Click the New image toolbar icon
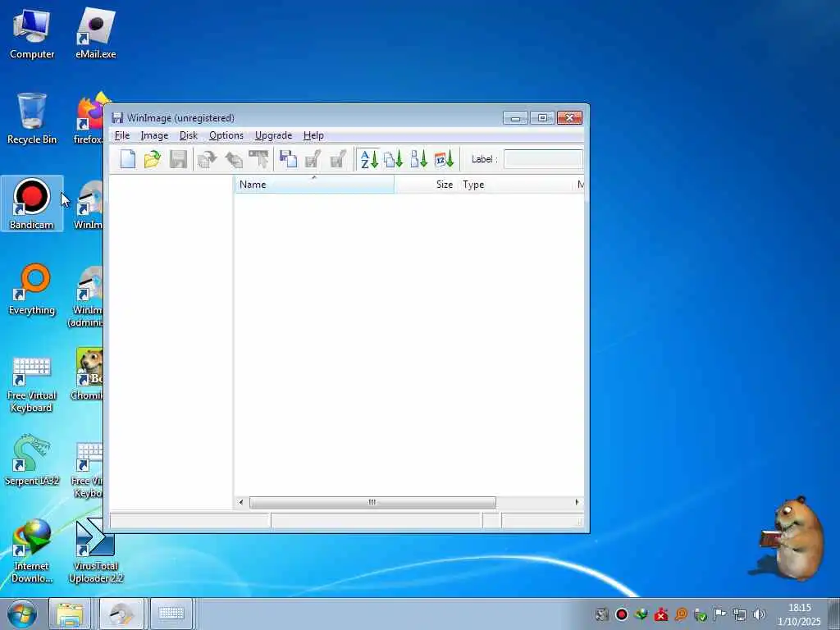Image resolution: width=840 pixels, height=630 pixels. pos(127,159)
